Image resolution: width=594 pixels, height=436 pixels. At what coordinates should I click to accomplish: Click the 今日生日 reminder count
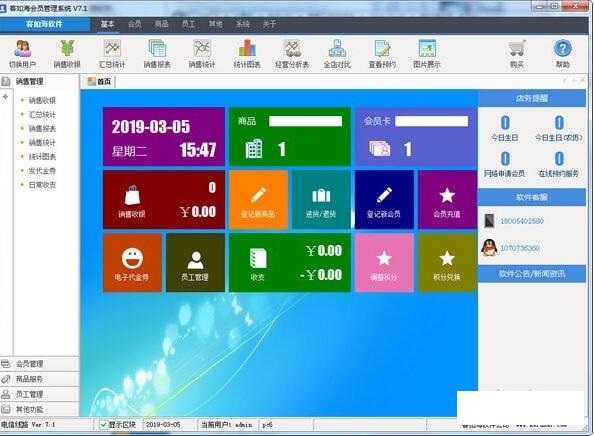tap(505, 123)
